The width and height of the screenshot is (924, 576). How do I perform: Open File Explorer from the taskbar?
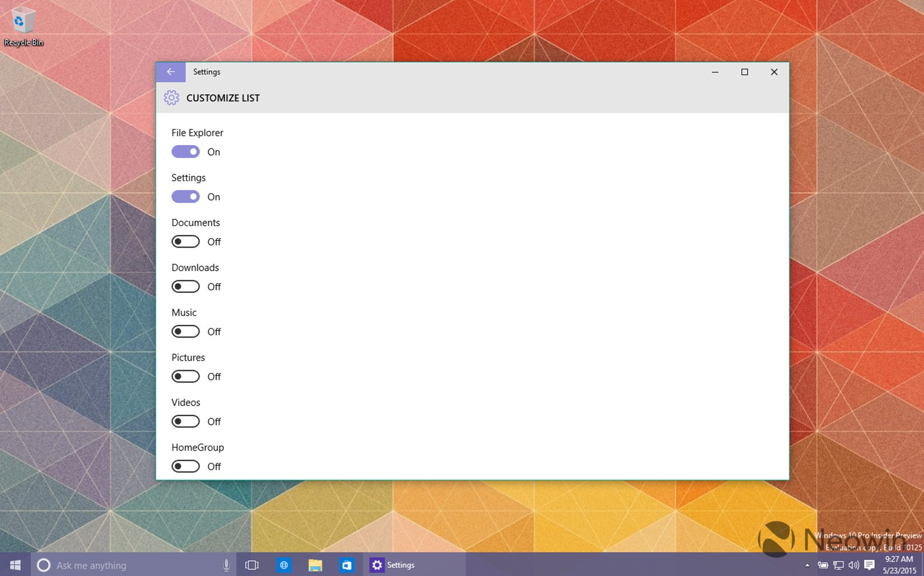click(315, 565)
